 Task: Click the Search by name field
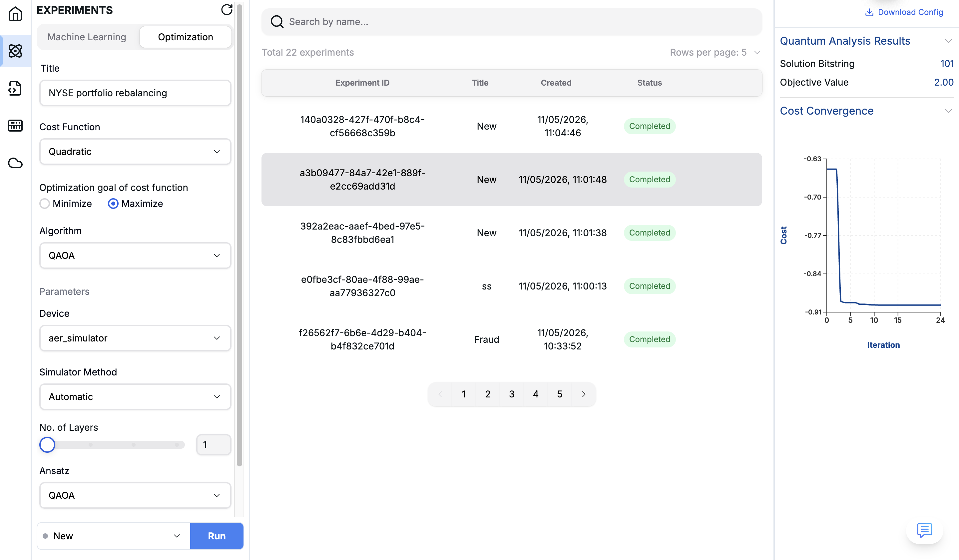click(x=511, y=22)
